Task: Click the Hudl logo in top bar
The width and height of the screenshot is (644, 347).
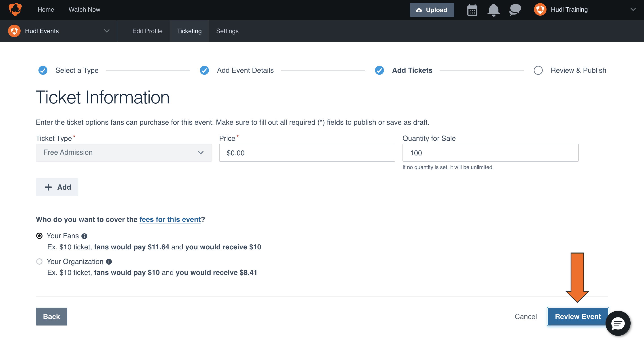Action: (x=15, y=9)
